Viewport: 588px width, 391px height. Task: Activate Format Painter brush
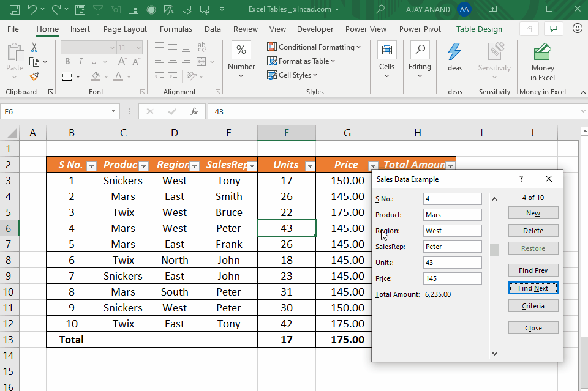[x=34, y=76]
